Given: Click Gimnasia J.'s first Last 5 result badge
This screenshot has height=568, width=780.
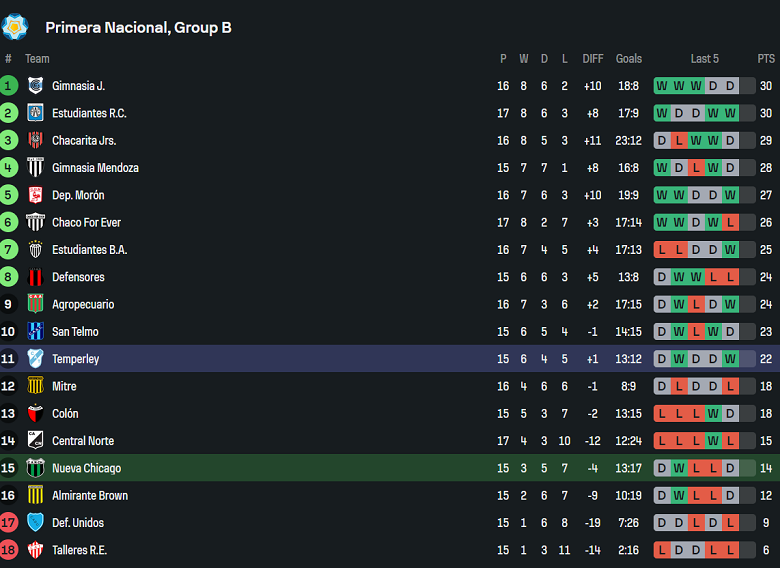Looking at the screenshot, I should point(662,86).
